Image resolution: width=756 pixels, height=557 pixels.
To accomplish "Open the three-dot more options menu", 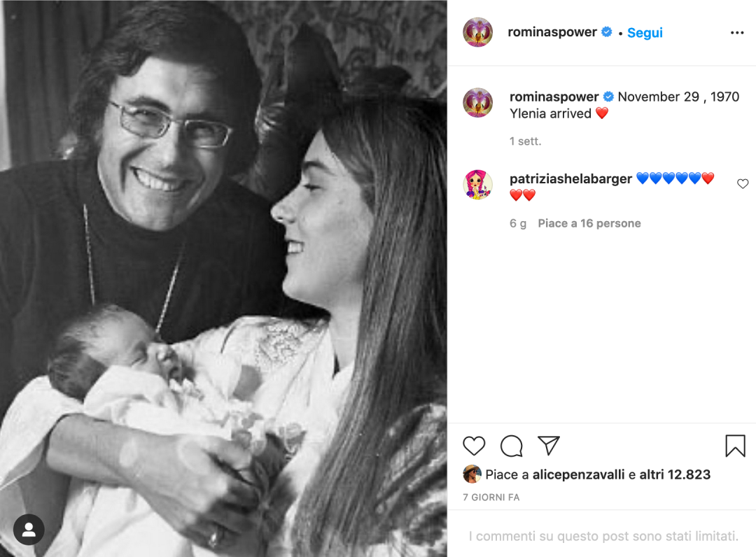I will pos(737,33).
